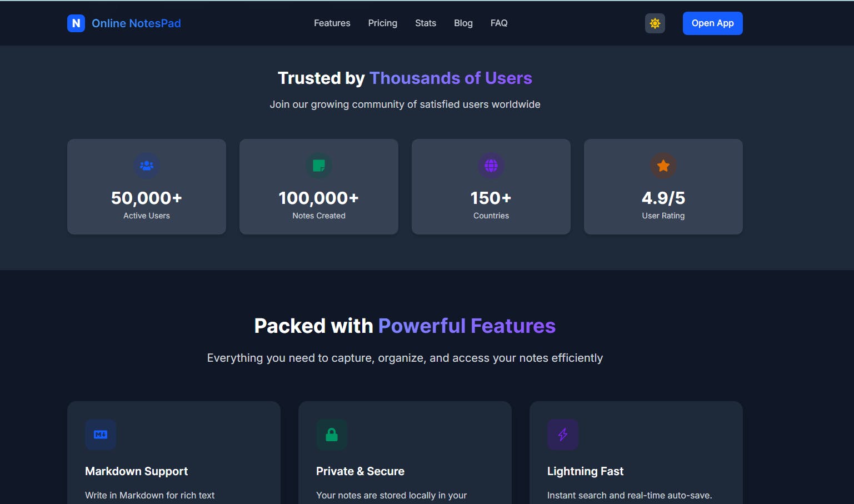Click the Active Users people icon
Viewport: 854px width, 504px height.
click(147, 166)
